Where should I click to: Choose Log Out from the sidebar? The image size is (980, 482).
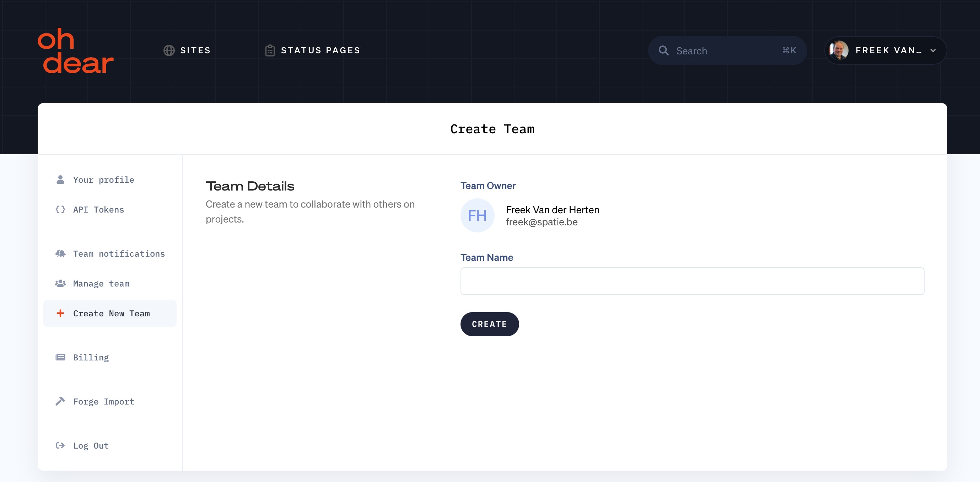[x=110, y=445]
